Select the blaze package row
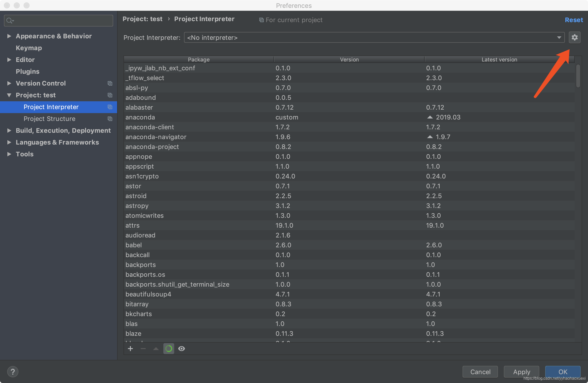Viewport: 588px width, 383px height. [x=349, y=333]
